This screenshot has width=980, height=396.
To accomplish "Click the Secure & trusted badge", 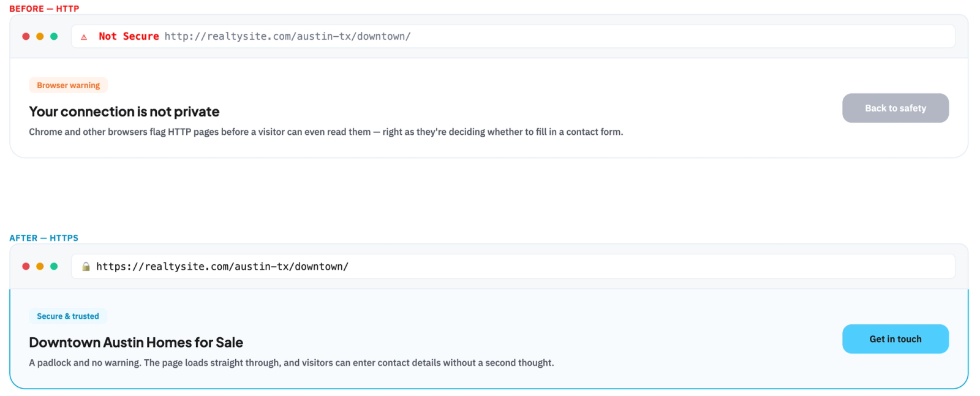I will click(x=68, y=316).
